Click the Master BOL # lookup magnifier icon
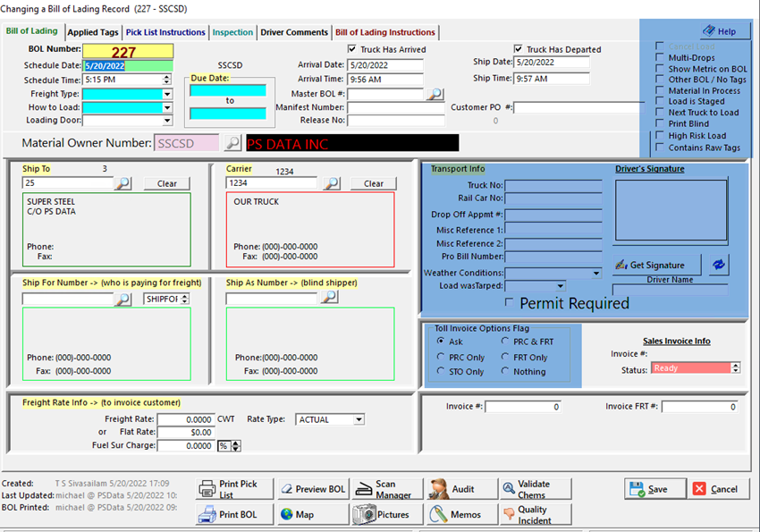Viewport: 760px width, 532px height. click(x=434, y=94)
